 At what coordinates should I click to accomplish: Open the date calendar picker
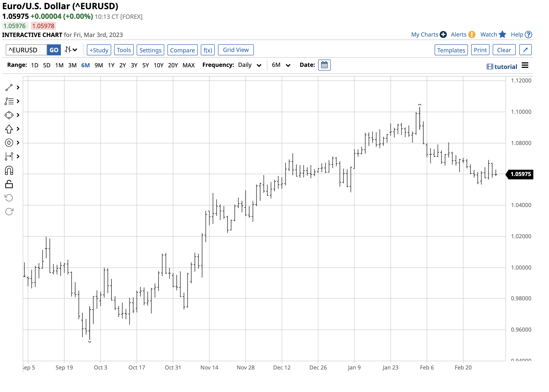pos(324,65)
